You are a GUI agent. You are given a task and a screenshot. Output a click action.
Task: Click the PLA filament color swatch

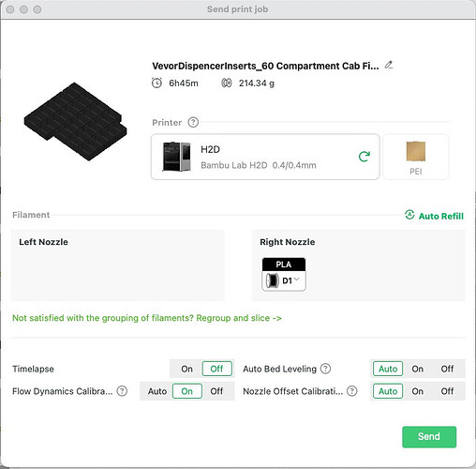point(284,265)
